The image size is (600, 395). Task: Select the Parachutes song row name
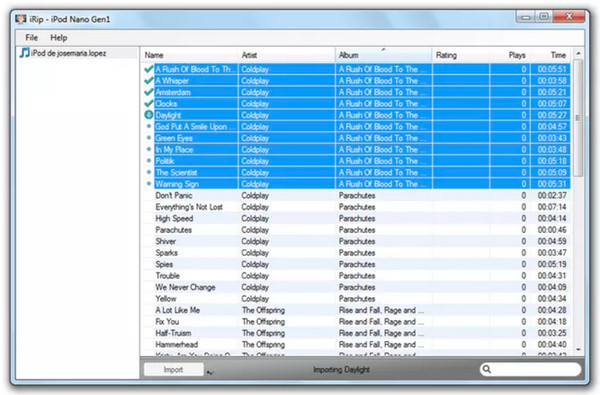pyautogui.click(x=173, y=230)
